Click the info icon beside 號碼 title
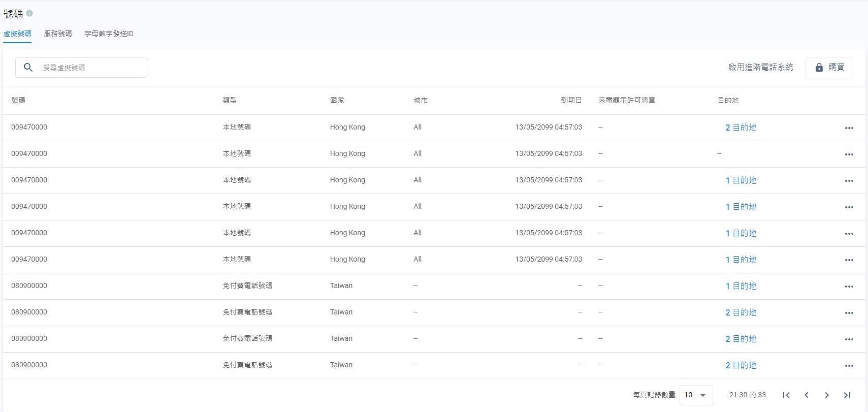The image size is (868, 412). 29,13
